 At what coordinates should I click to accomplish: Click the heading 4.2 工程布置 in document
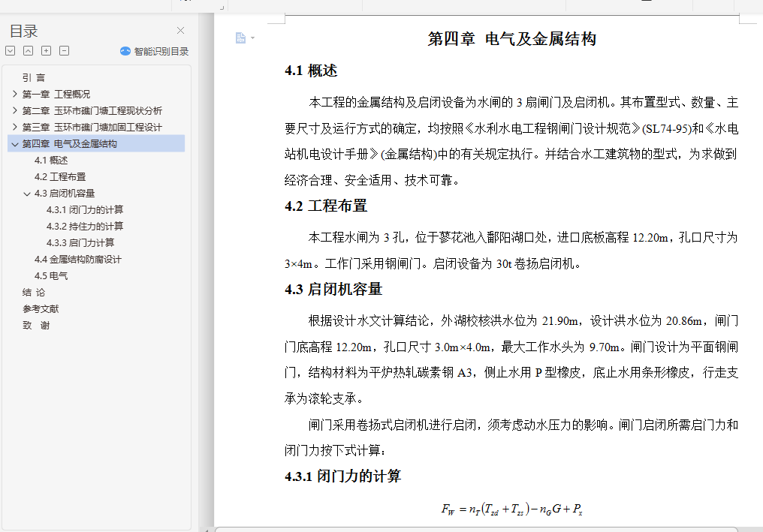pyautogui.click(x=326, y=206)
